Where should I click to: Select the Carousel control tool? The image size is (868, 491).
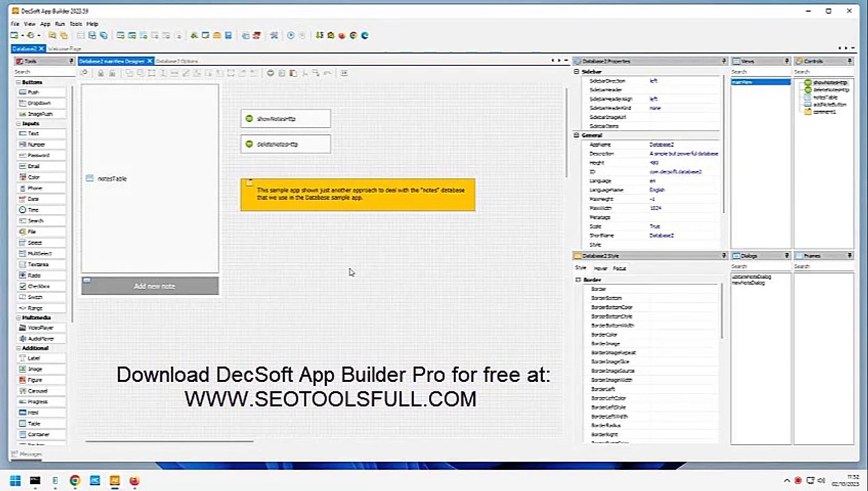point(42,391)
